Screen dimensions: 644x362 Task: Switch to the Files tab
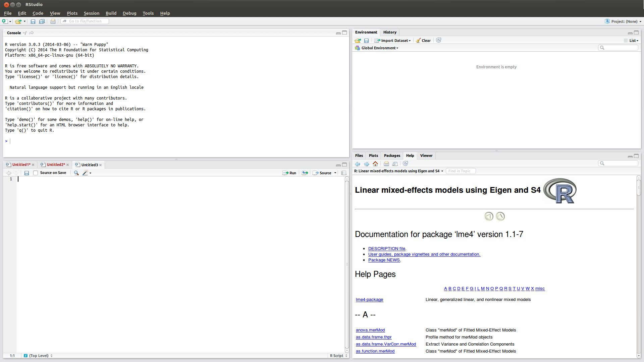(x=359, y=156)
